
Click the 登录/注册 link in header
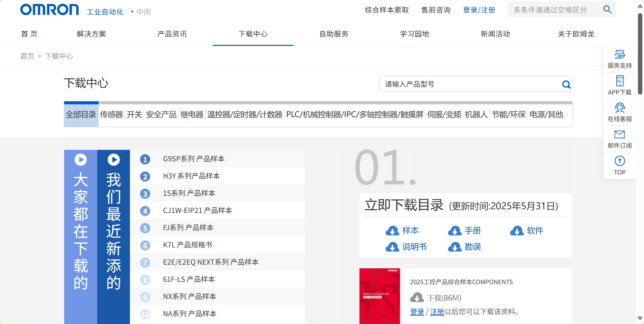(479, 10)
